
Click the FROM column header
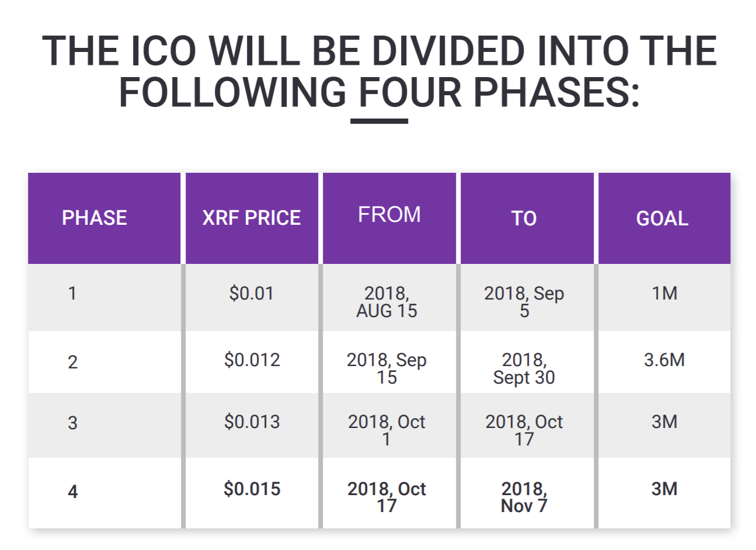pyautogui.click(x=389, y=214)
